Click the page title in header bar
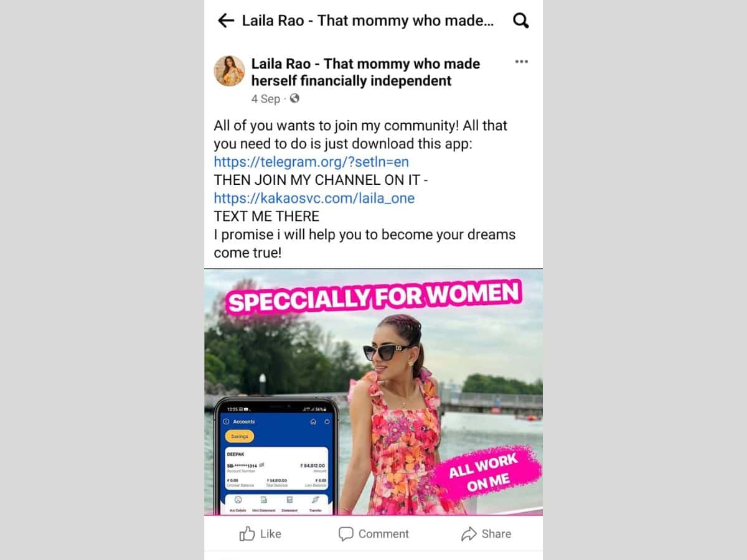Image resolution: width=747 pixels, height=560 pixels. [367, 21]
